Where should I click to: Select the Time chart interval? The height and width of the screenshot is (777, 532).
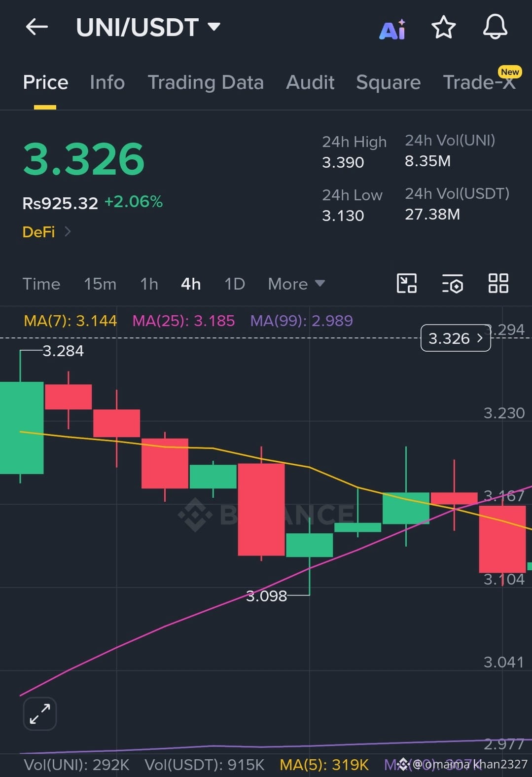click(x=41, y=284)
